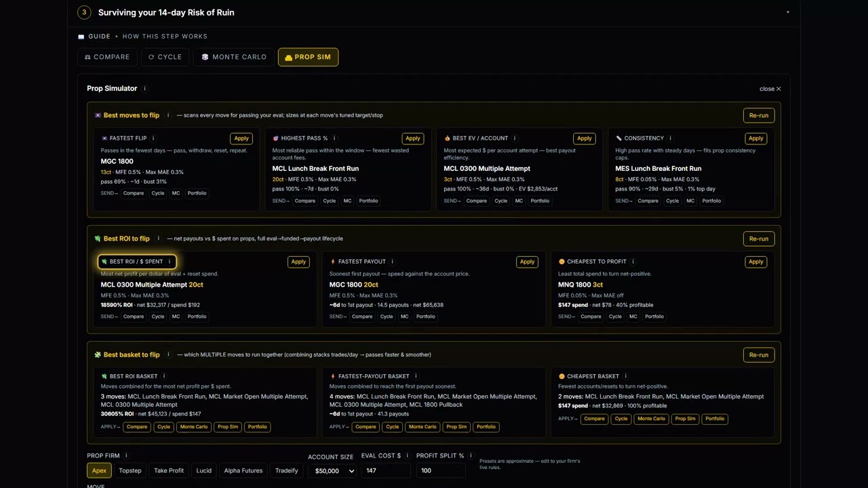Click info icon beside Best basket to flip

pos(169,354)
